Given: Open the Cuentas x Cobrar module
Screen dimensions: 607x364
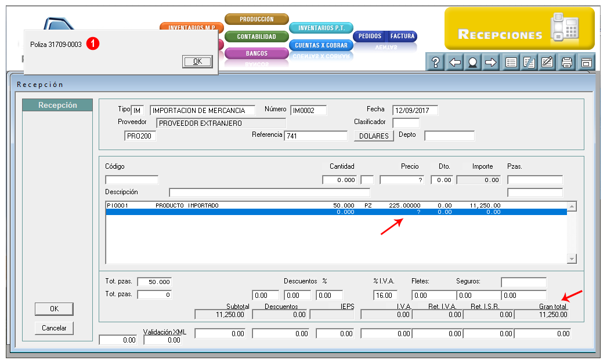Looking at the screenshot, I should click(321, 45).
